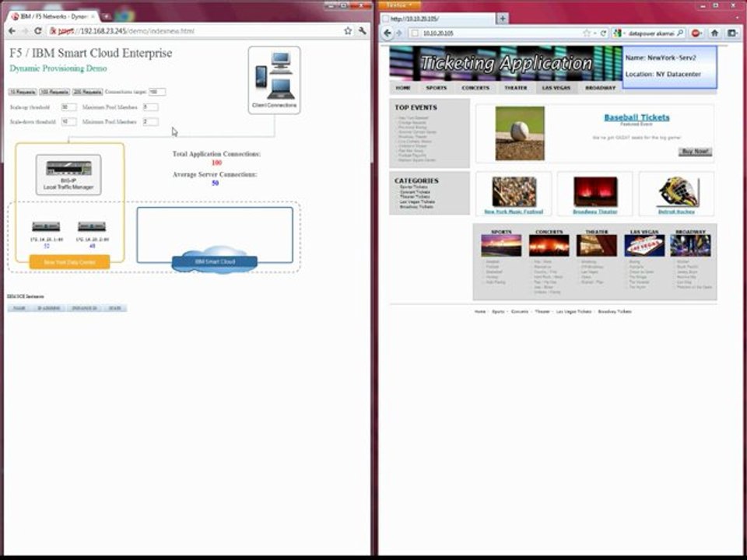
Task: Click the CONCERTS category thumbnail
Action: click(x=549, y=246)
